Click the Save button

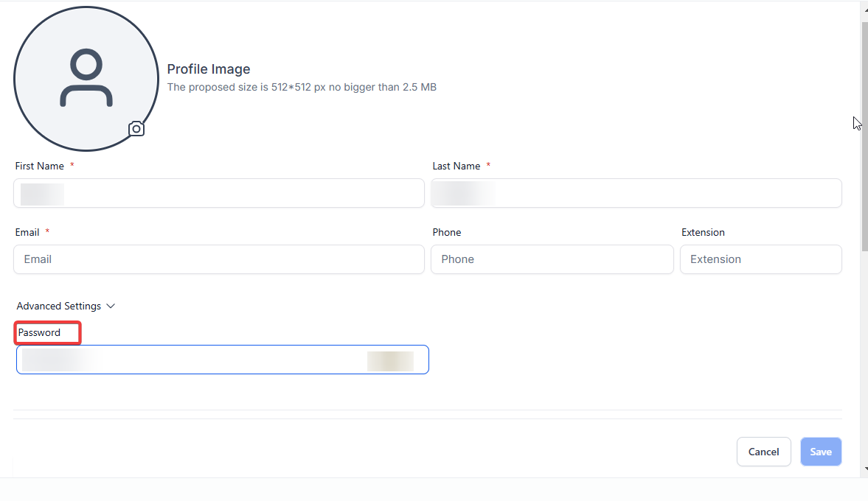pos(821,452)
